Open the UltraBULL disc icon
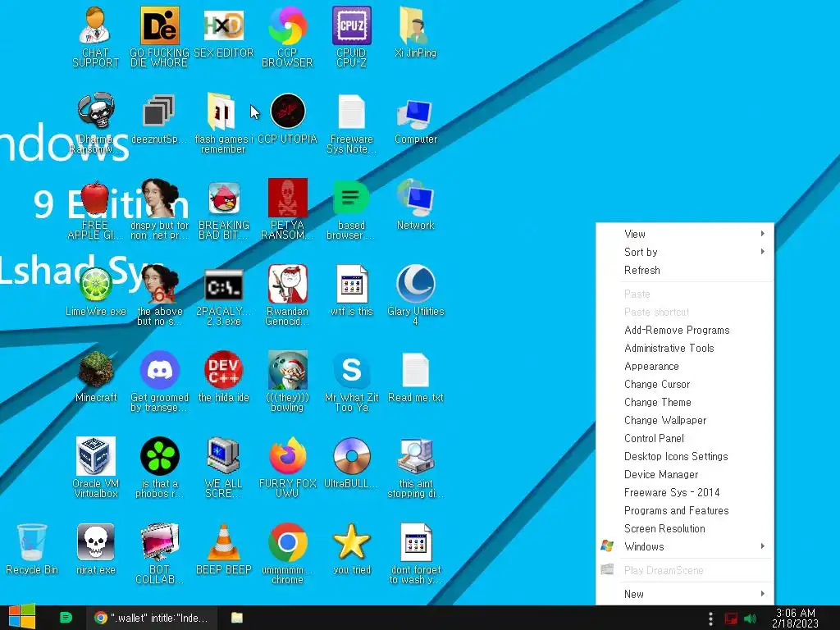Viewport: 840px width, 630px height. (351, 464)
